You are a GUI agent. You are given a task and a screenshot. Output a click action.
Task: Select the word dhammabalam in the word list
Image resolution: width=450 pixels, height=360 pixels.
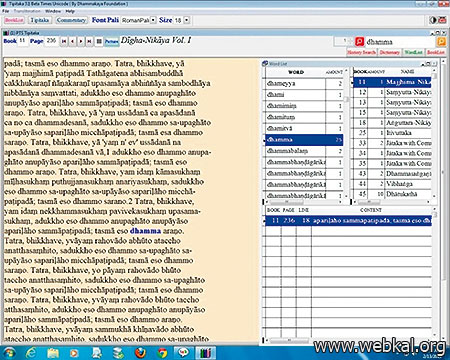304,151
